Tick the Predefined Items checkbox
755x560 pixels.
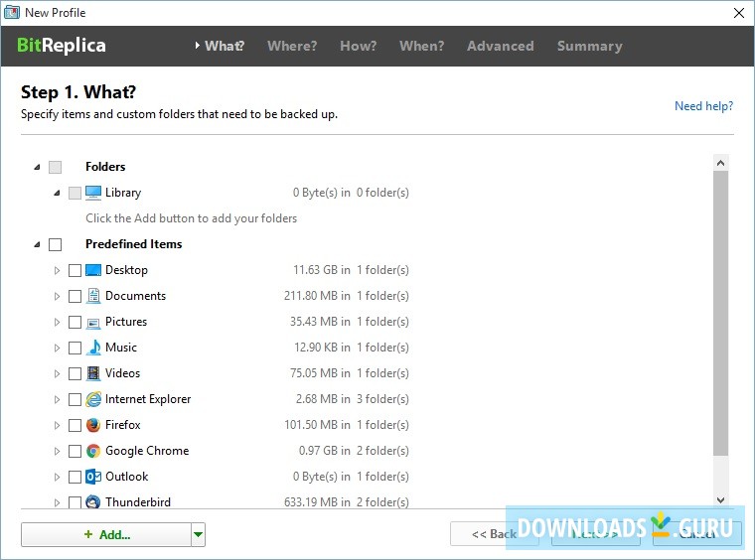(56, 244)
